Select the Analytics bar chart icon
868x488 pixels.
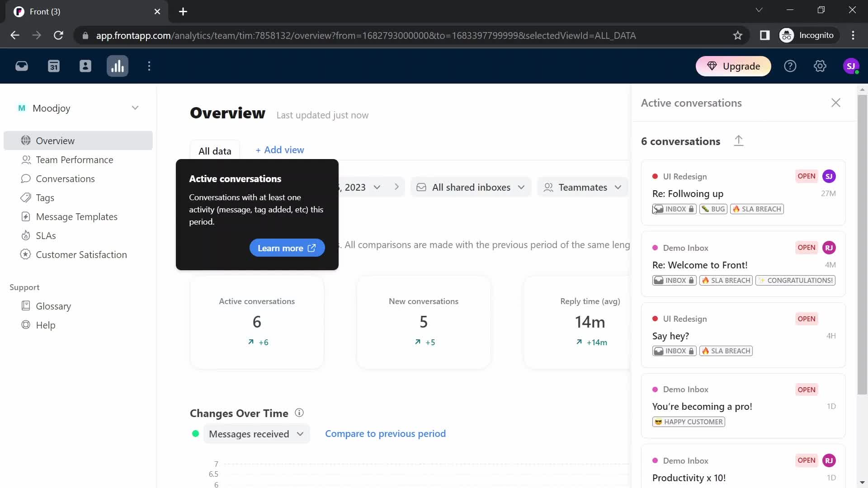coord(118,66)
